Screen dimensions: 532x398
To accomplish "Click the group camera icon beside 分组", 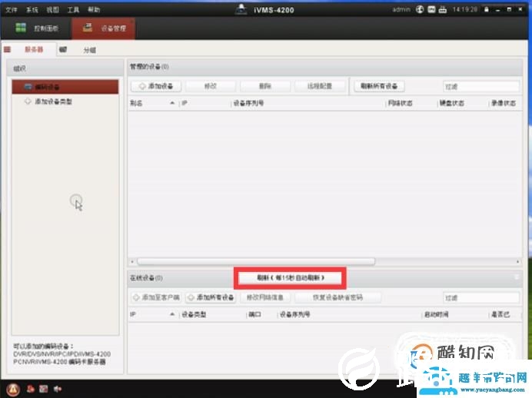I will 63,49.
